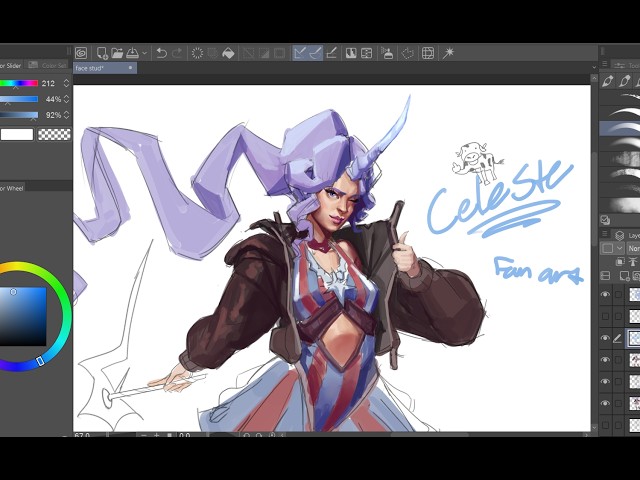Click the Layer panel stacked-layers icon

(x=620, y=236)
